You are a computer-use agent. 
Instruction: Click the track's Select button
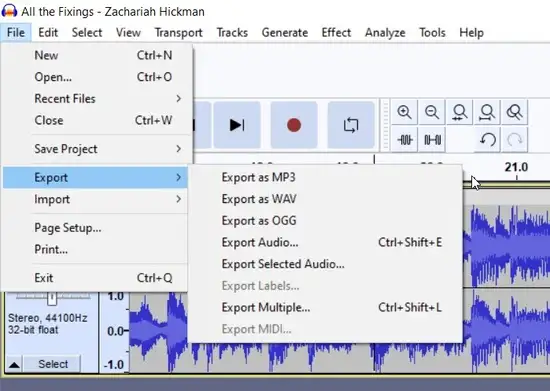(x=53, y=364)
